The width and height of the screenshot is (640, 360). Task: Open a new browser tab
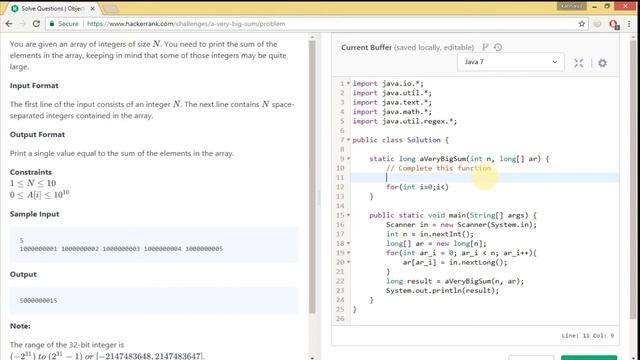pyautogui.click(x=111, y=9)
